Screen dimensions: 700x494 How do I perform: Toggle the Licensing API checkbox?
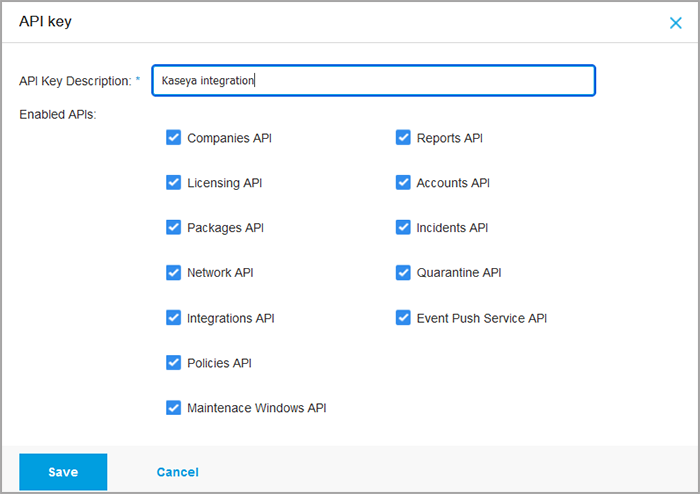tap(173, 183)
